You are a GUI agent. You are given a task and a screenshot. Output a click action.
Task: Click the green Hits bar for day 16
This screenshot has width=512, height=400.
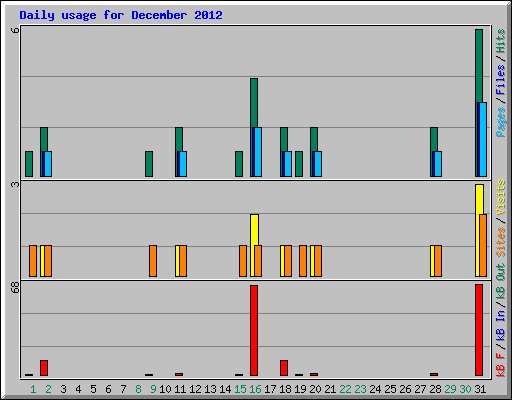click(254, 103)
